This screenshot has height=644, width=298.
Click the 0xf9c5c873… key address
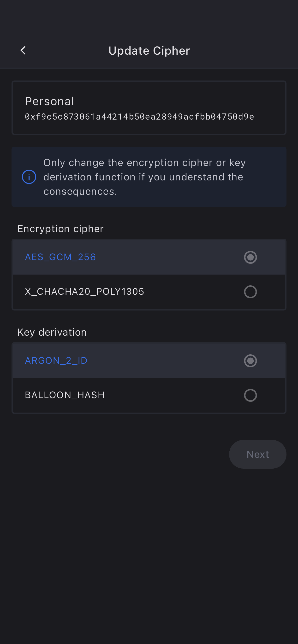pyautogui.click(x=139, y=117)
